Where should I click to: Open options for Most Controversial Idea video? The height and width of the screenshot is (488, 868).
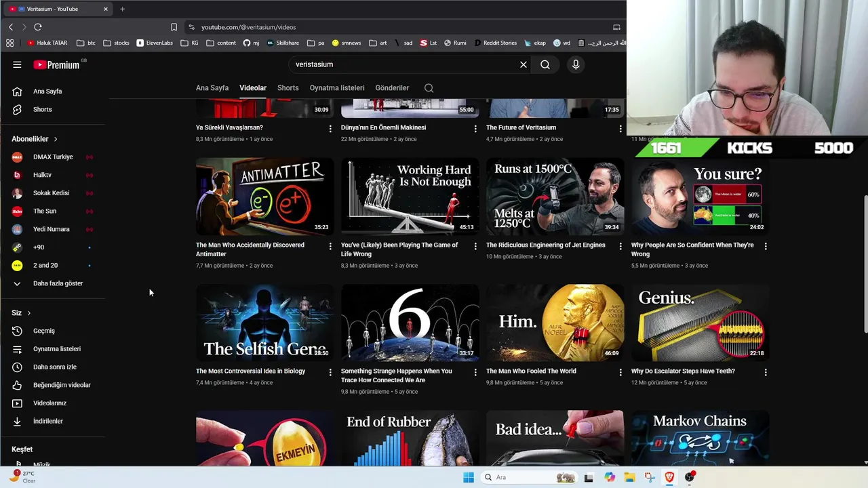[x=330, y=373]
